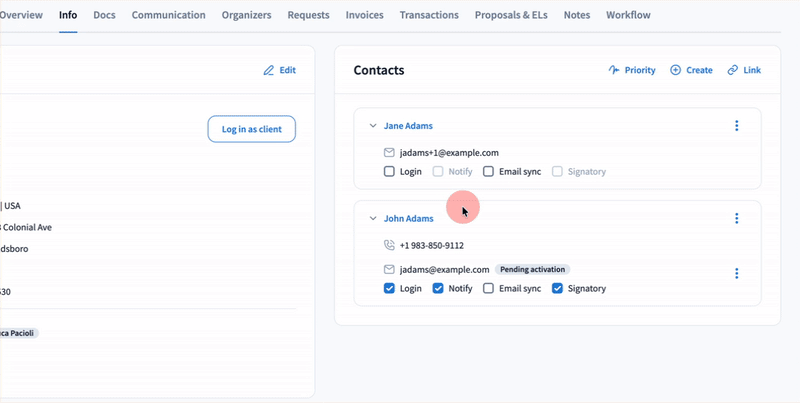This screenshot has height=403, width=800.
Task: Click the Edit pencil icon
Action: [x=268, y=71]
